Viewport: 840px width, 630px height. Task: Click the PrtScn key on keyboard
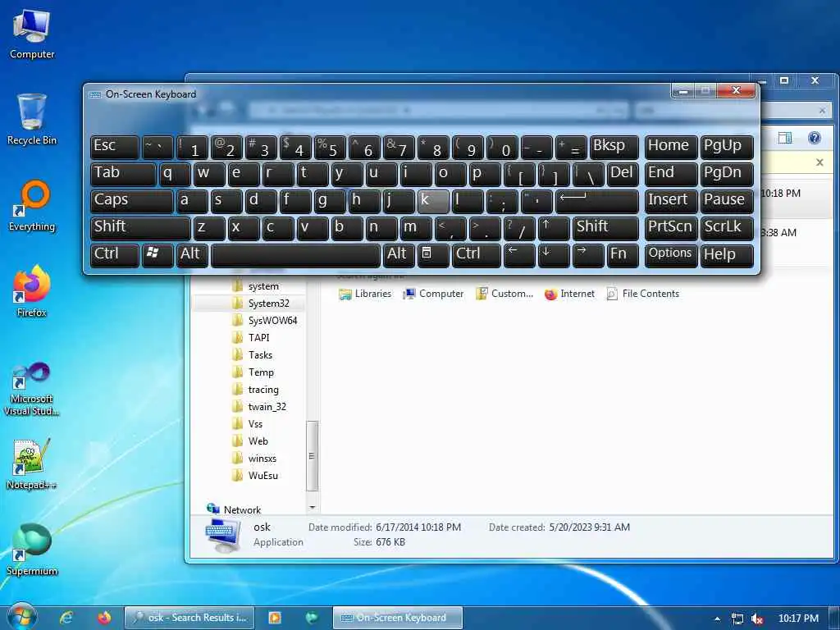[671, 228]
